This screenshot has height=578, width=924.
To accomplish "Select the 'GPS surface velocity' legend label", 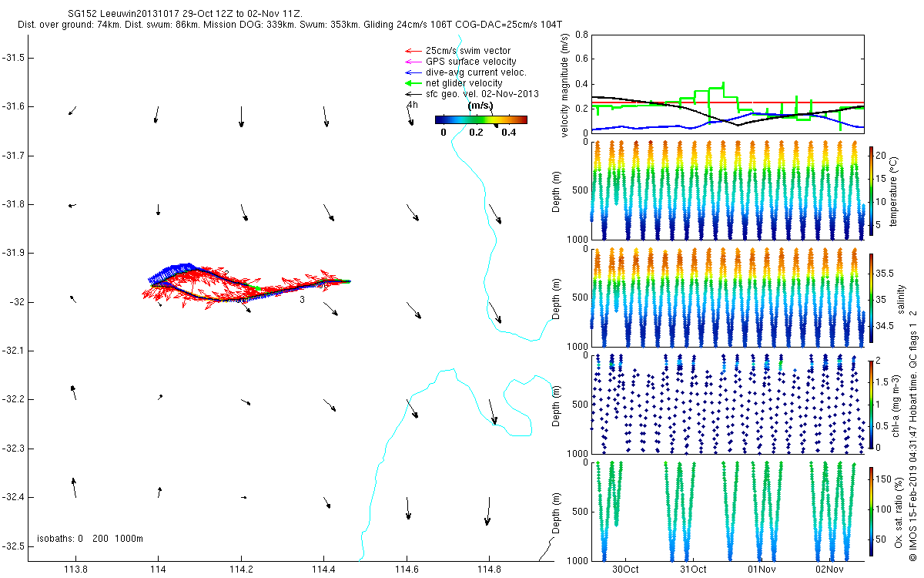I will [471, 62].
